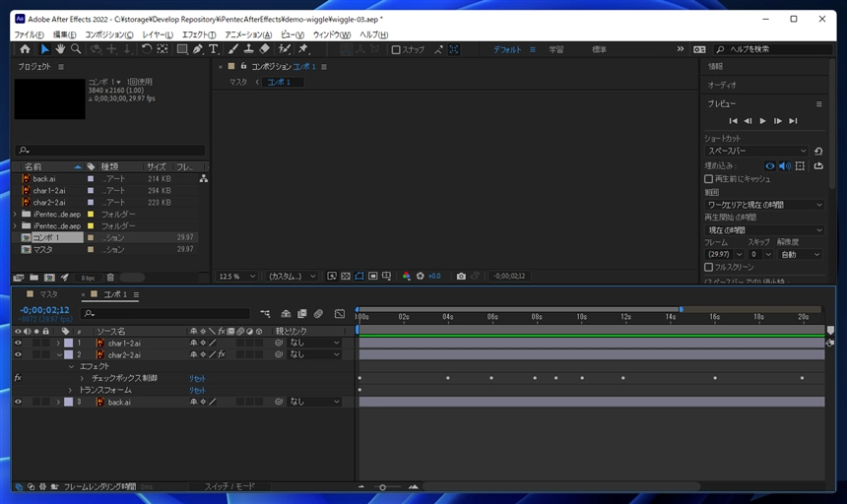The width and height of the screenshot is (847, 504).
Task: Open the Effect menu
Action: tap(199, 34)
